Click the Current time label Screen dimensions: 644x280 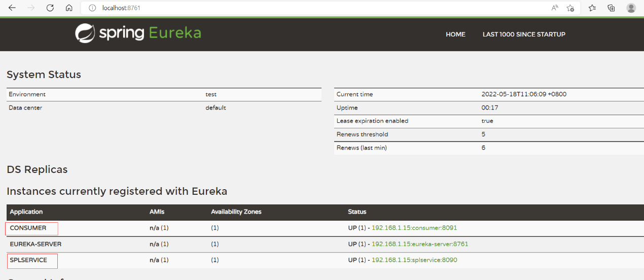(354, 94)
